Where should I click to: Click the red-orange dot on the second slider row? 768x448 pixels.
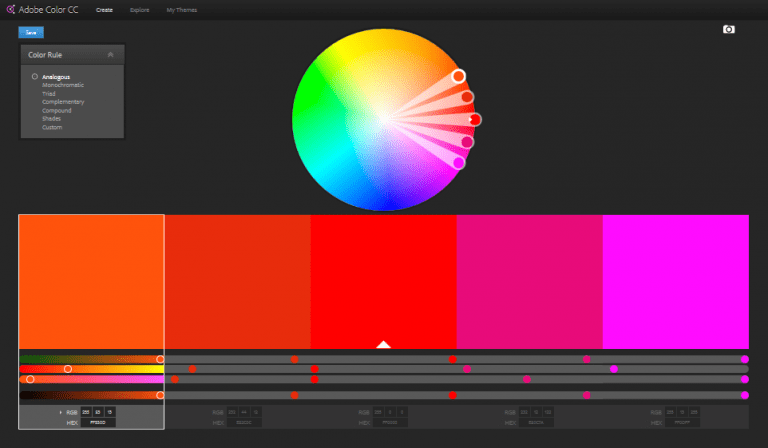click(192, 369)
